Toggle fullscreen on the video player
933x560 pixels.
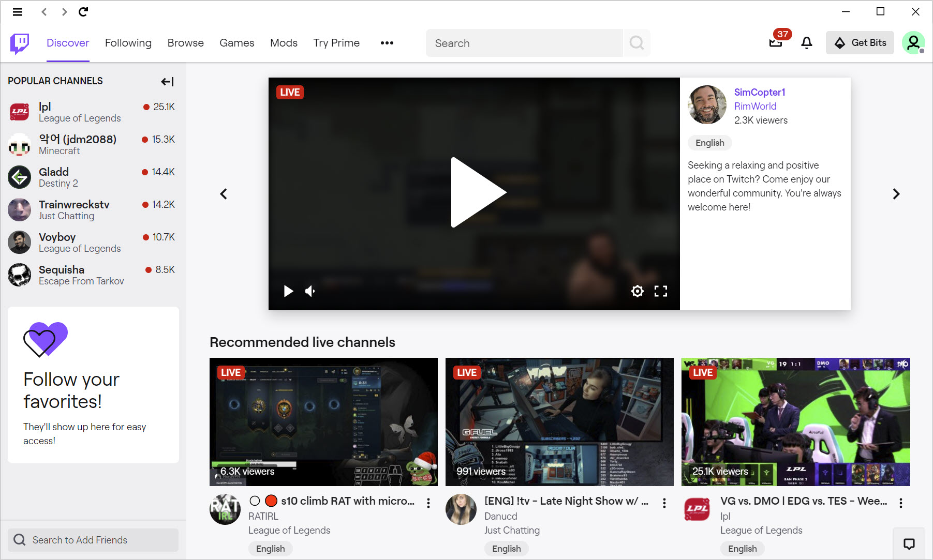tap(661, 291)
